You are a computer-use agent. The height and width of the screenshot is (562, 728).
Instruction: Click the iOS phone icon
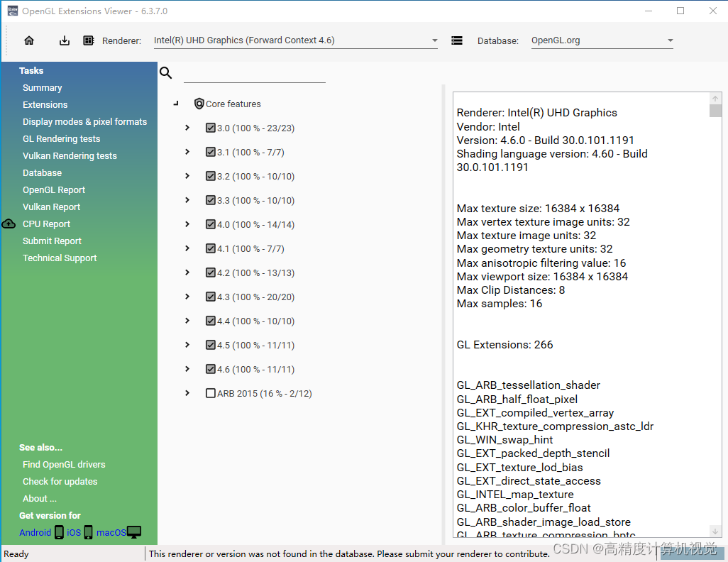[88, 531]
